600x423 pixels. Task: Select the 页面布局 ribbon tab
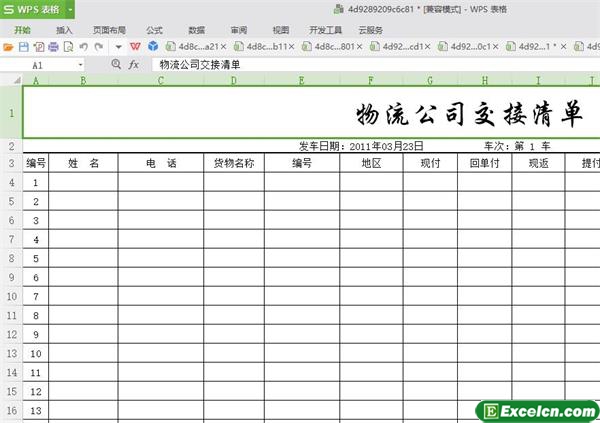(x=109, y=30)
